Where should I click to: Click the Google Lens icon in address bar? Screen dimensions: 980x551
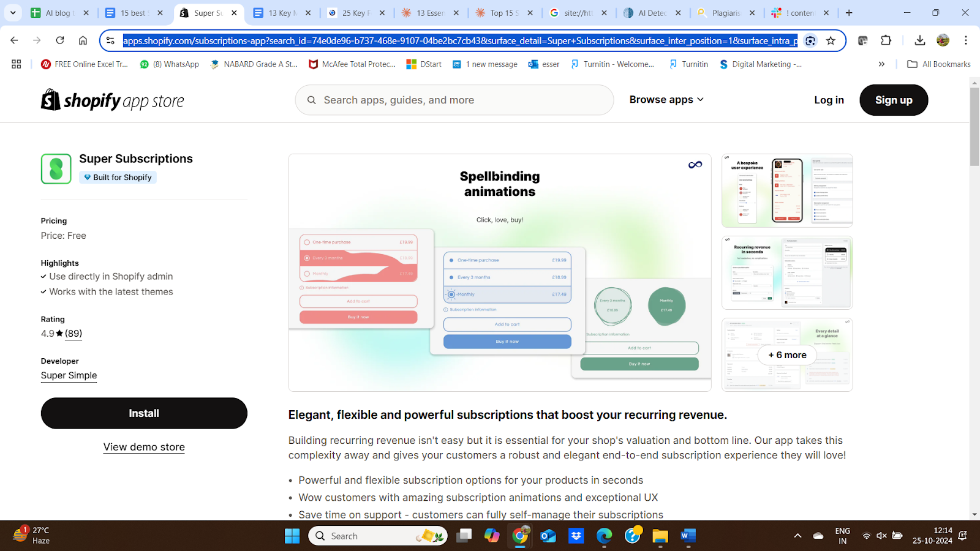tap(810, 40)
